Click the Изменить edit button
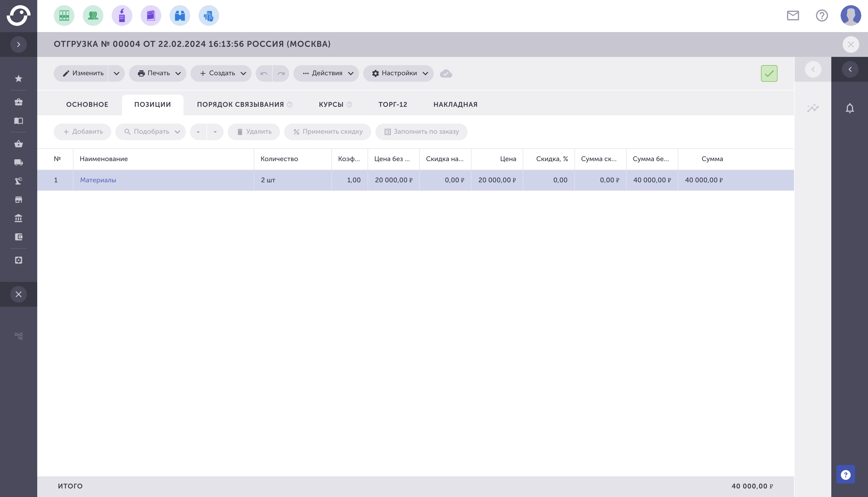Image resolution: width=868 pixels, height=497 pixels. (x=81, y=73)
